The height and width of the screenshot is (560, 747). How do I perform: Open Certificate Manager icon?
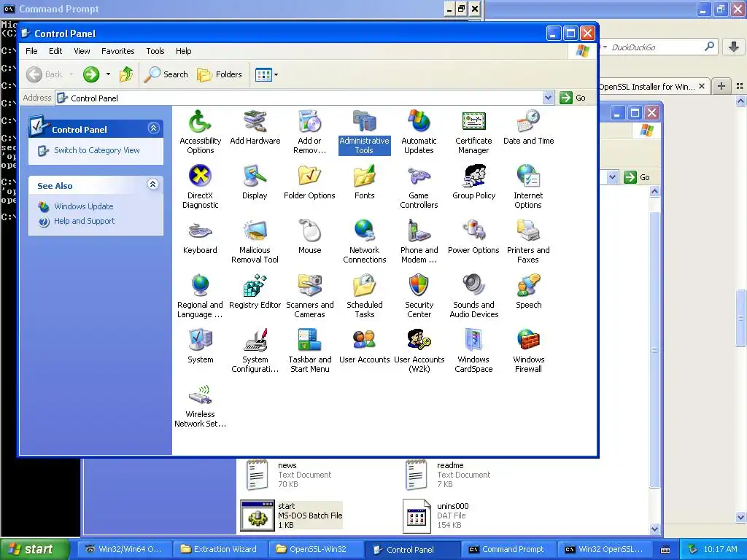coord(473,133)
